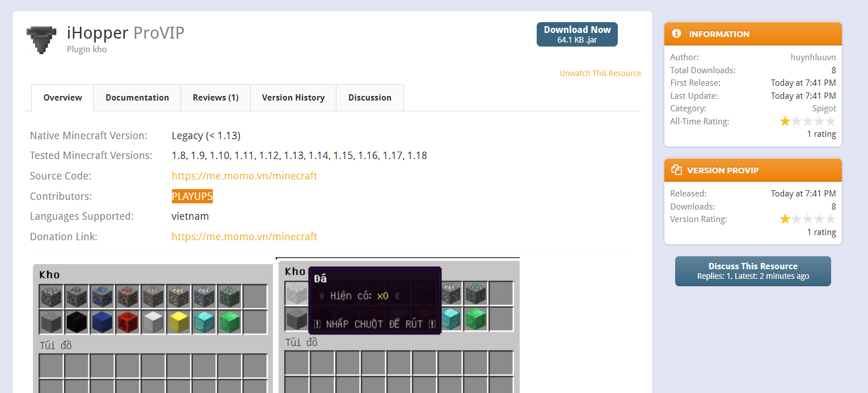This screenshot has height=393, width=868.
Task: Click the INFORMATION panel header
Action: pos(753,34)
